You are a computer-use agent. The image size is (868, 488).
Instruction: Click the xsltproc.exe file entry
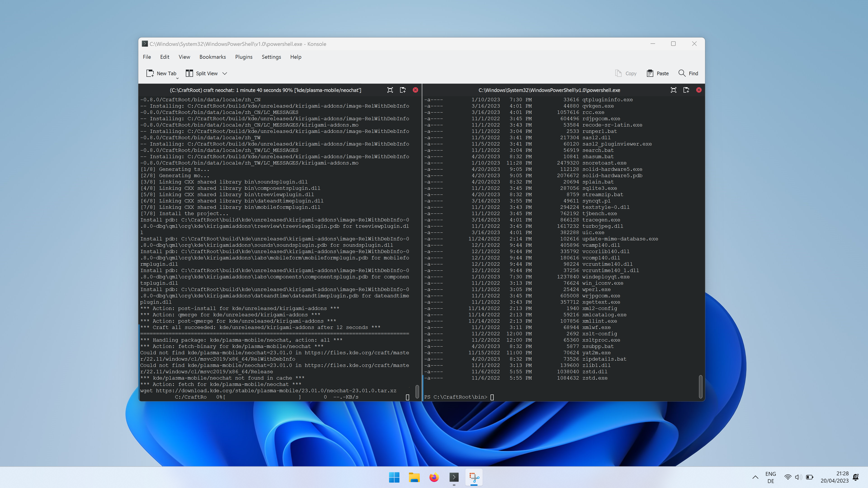click(601, 340)
